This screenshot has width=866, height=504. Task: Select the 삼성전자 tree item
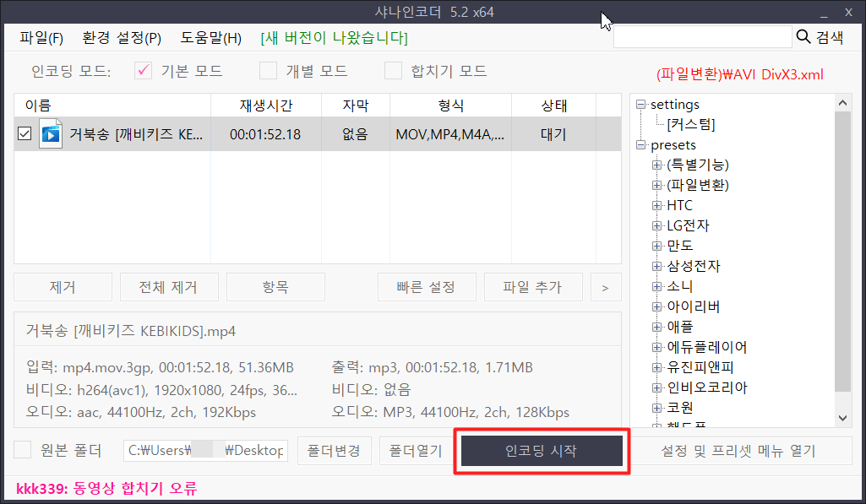[x=694, y=266]
